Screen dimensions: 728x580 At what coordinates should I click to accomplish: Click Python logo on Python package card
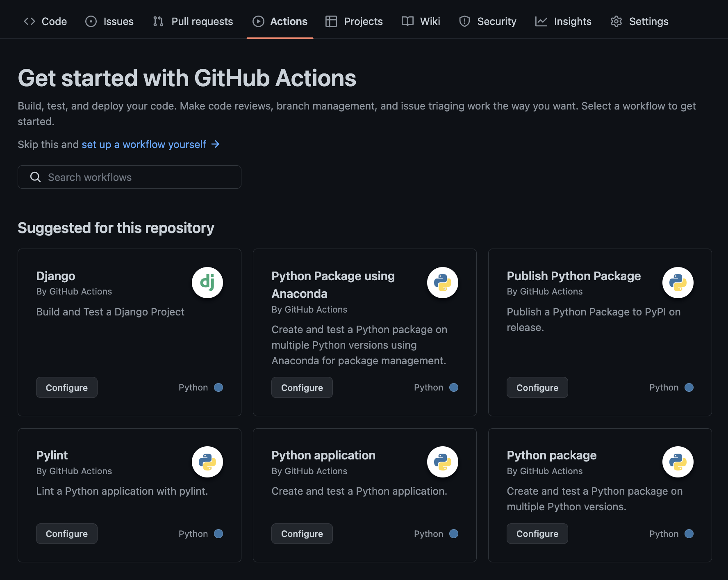tap(678, 462)
